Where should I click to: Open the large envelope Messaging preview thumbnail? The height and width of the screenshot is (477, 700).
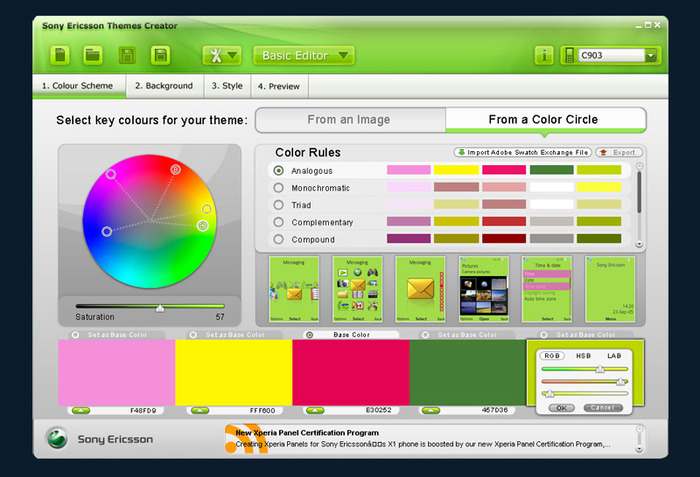coord(421,289)
